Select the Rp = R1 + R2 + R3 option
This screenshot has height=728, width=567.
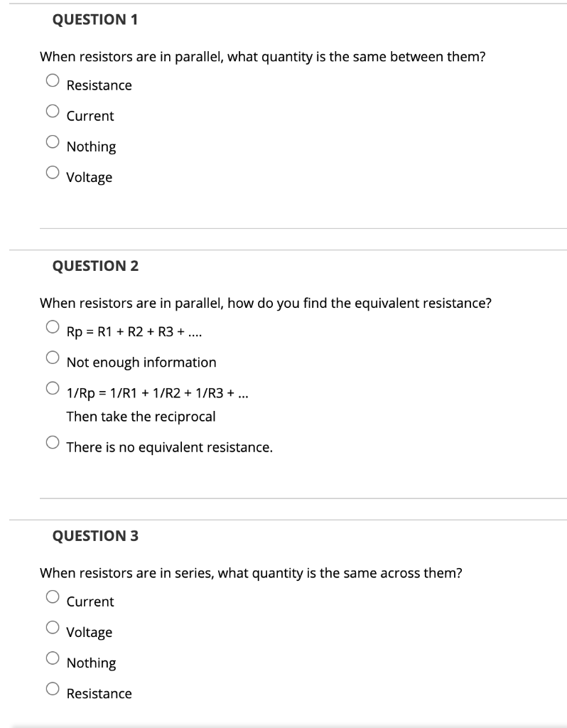click(x=52, y=326)
